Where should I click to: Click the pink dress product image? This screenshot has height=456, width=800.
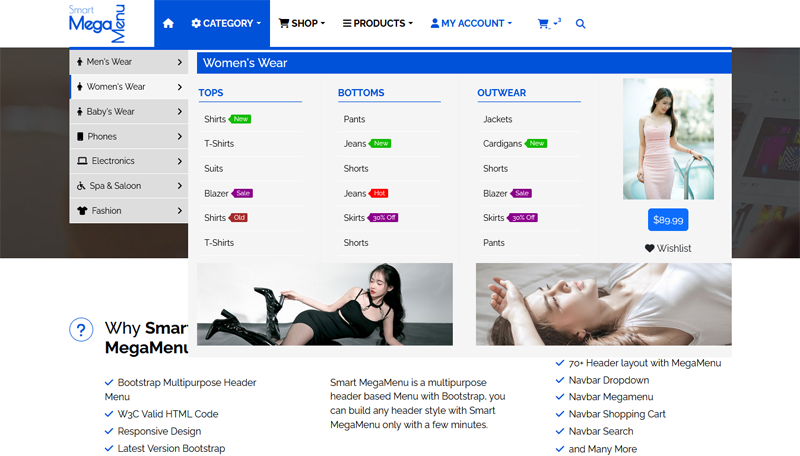pos(668,139)
